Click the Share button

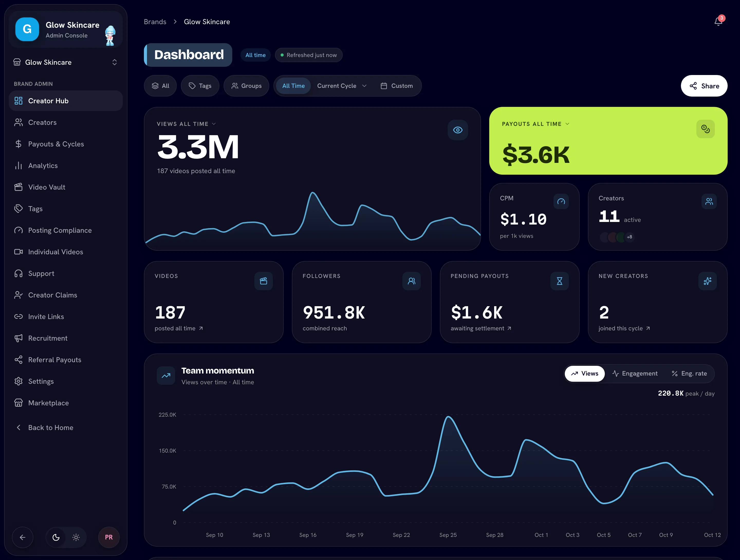(x=704, y=86)
